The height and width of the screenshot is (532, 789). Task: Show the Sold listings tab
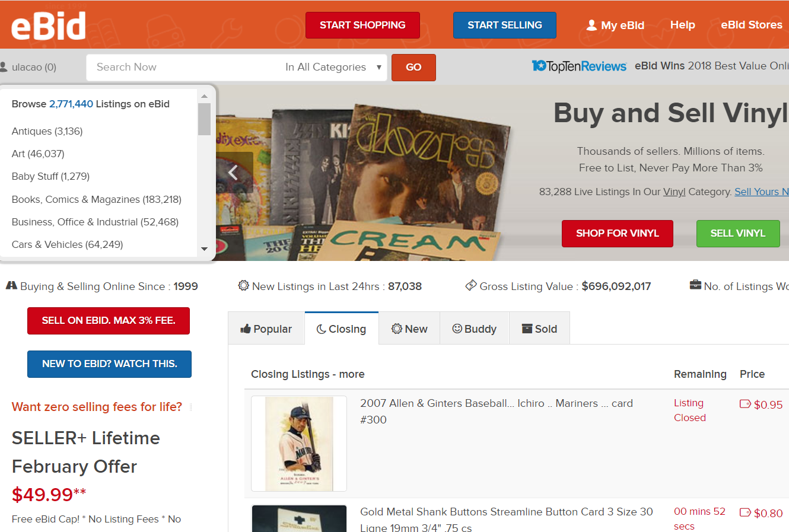pyautogui.click(x=539, y=329)
